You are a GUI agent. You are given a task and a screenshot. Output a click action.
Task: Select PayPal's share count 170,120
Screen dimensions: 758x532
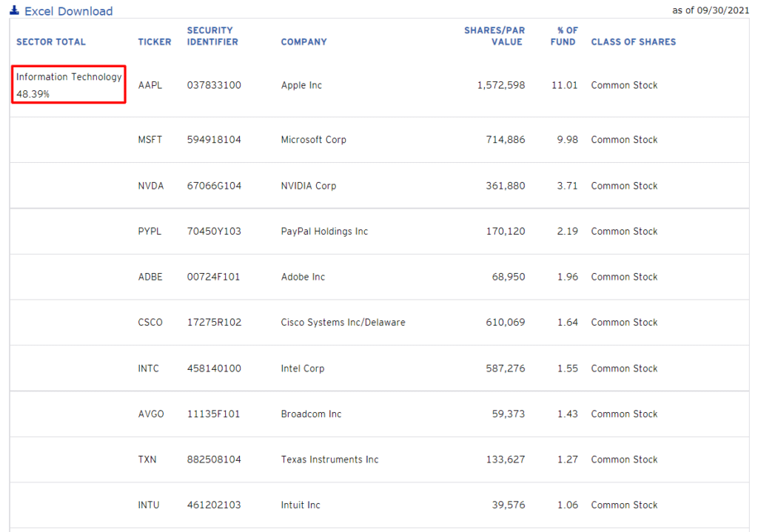tap(506, 232)
